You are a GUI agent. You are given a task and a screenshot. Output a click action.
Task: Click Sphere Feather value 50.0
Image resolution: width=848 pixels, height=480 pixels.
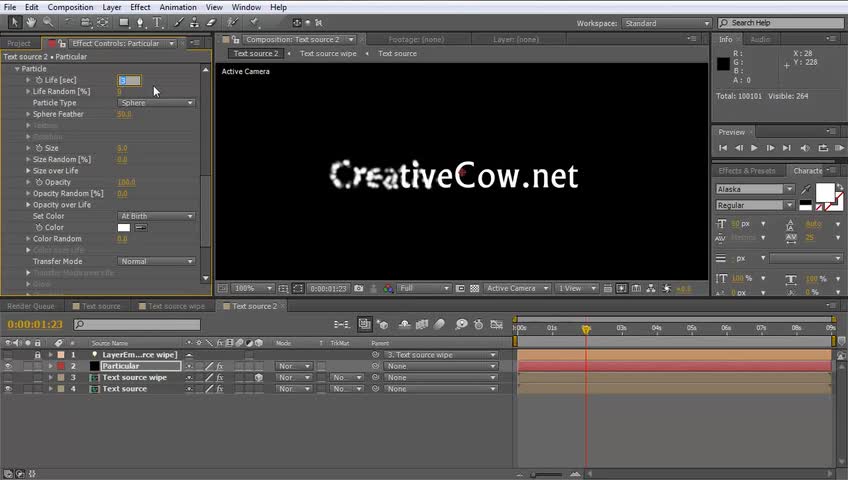pyautogui.click(x=124, y=114)
